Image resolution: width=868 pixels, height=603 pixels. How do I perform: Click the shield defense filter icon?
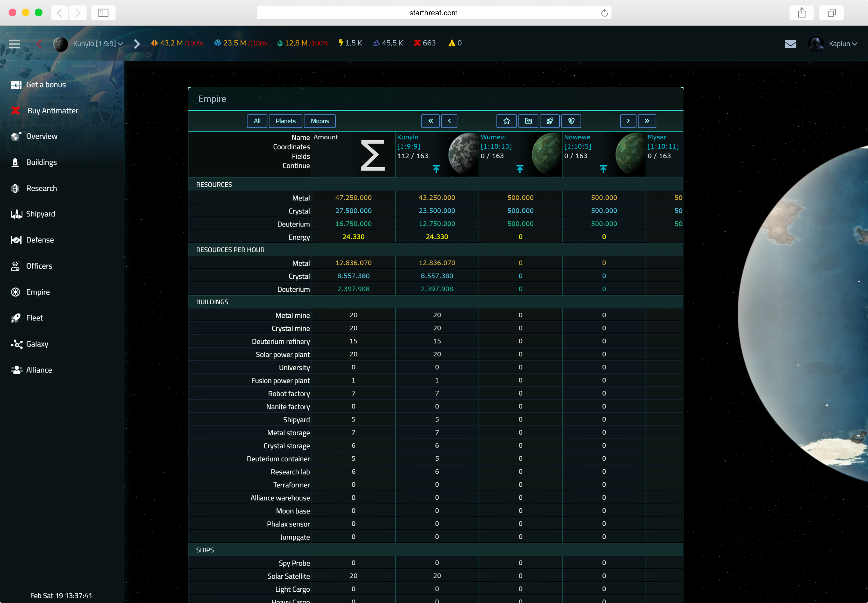[571, 121]
